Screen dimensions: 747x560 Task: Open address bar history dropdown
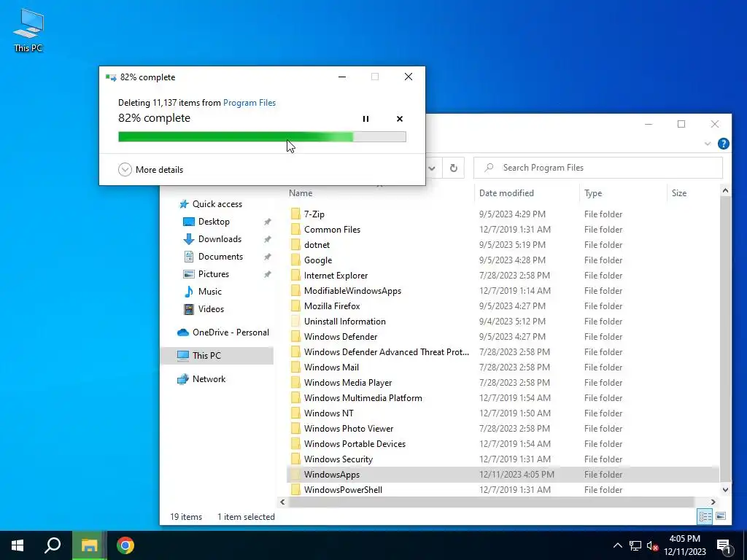tap(432, 168)
